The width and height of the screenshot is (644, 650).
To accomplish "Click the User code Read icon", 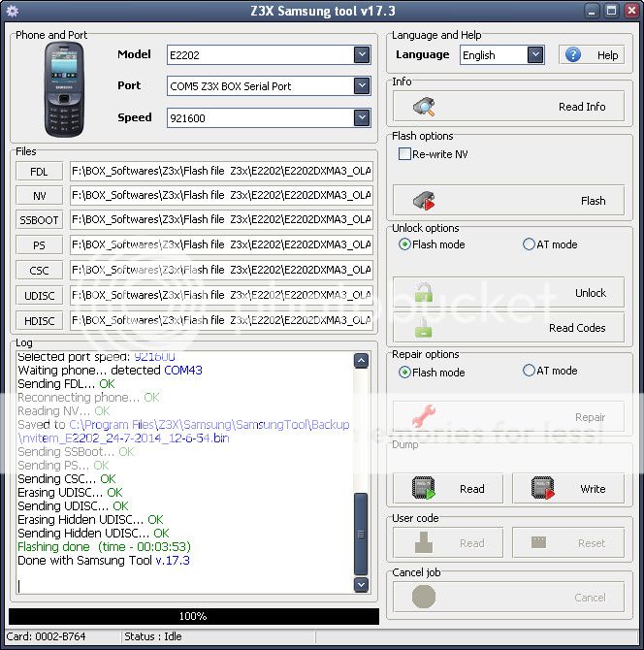I will (424, 542).
